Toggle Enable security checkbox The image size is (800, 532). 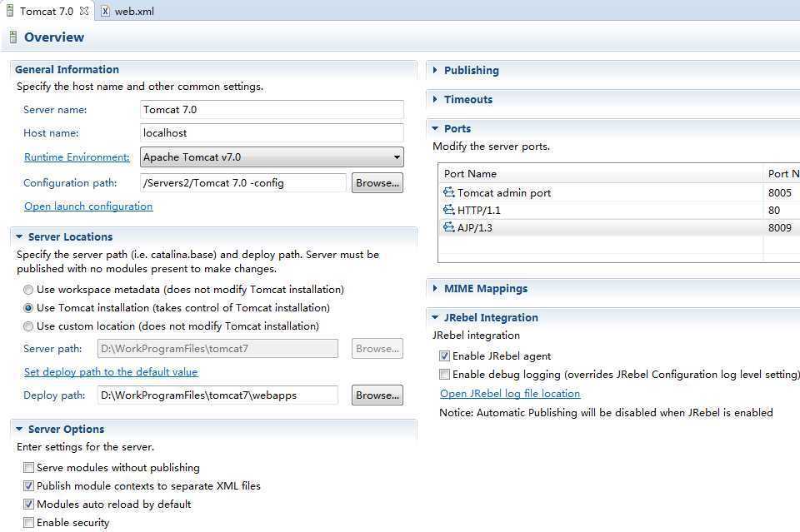[x=29, y=523]
